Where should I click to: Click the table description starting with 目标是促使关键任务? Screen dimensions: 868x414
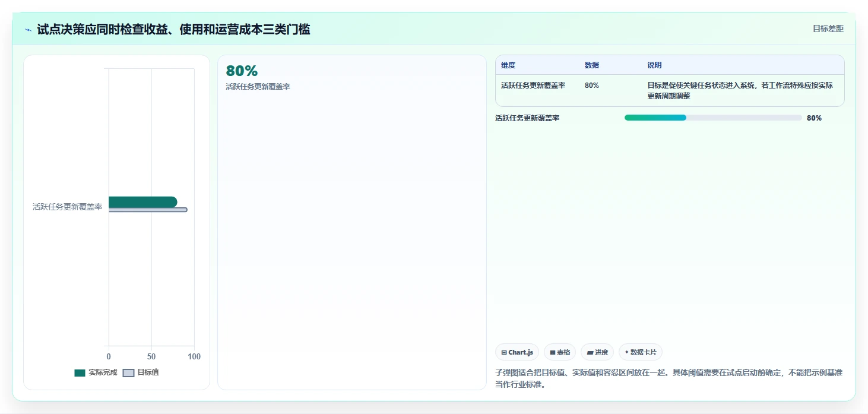[x=740, y=91]
